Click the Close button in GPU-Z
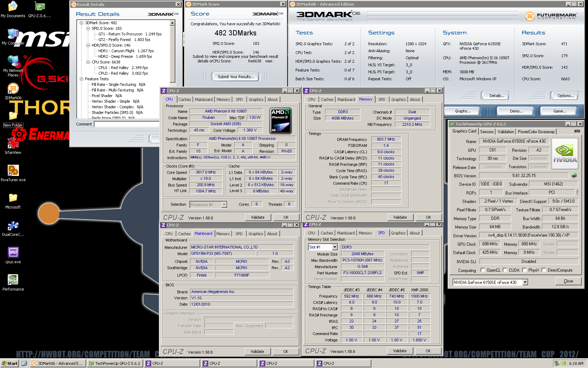 click(x=568, y=281)
